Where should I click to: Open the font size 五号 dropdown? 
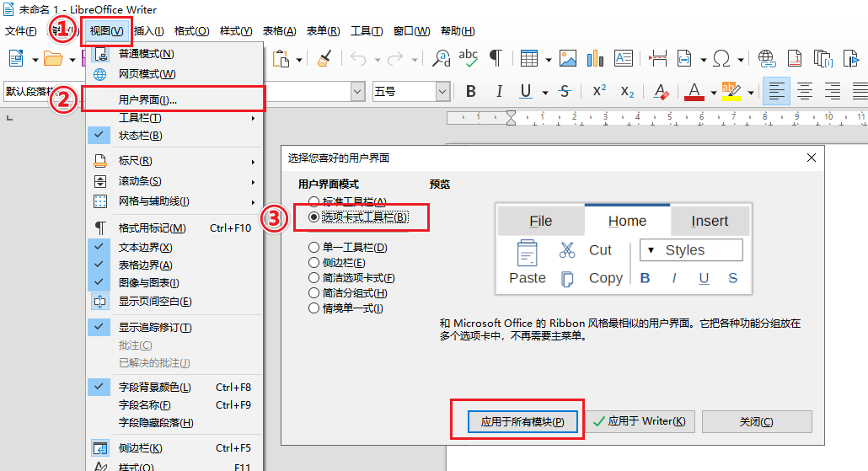point(442,91)
